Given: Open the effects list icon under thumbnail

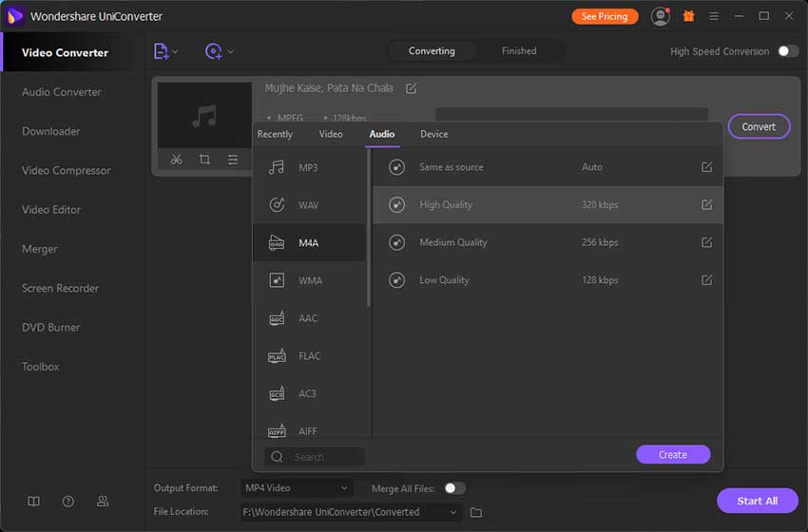Looking at the screenshot, I should click(x=233, y=160).
